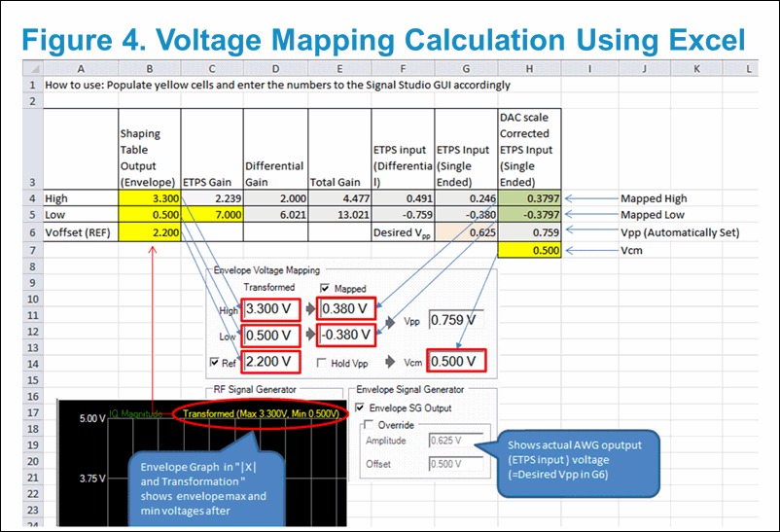Click Transformed High field 3.300 V

271,309
